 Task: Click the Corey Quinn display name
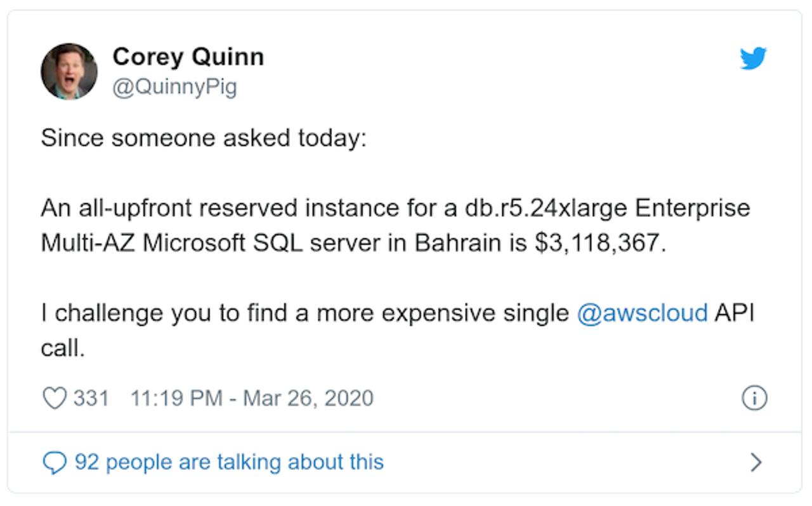pos(188,57)
